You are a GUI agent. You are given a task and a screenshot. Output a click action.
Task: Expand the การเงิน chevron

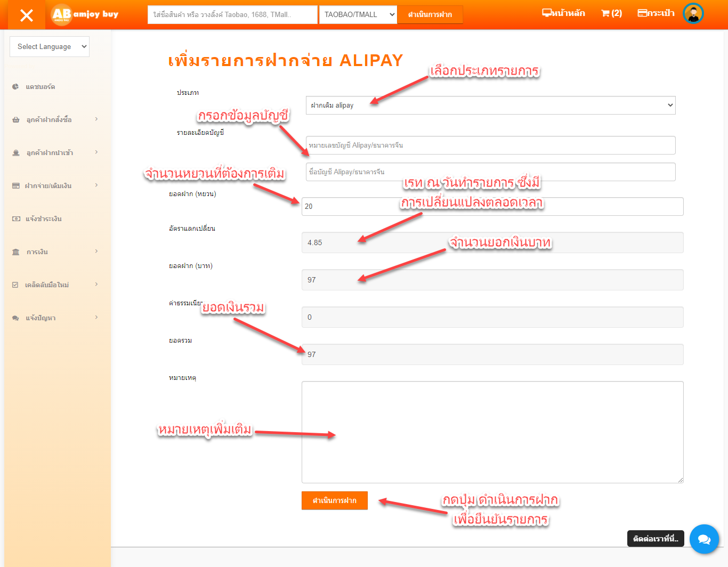click(96, 251)
